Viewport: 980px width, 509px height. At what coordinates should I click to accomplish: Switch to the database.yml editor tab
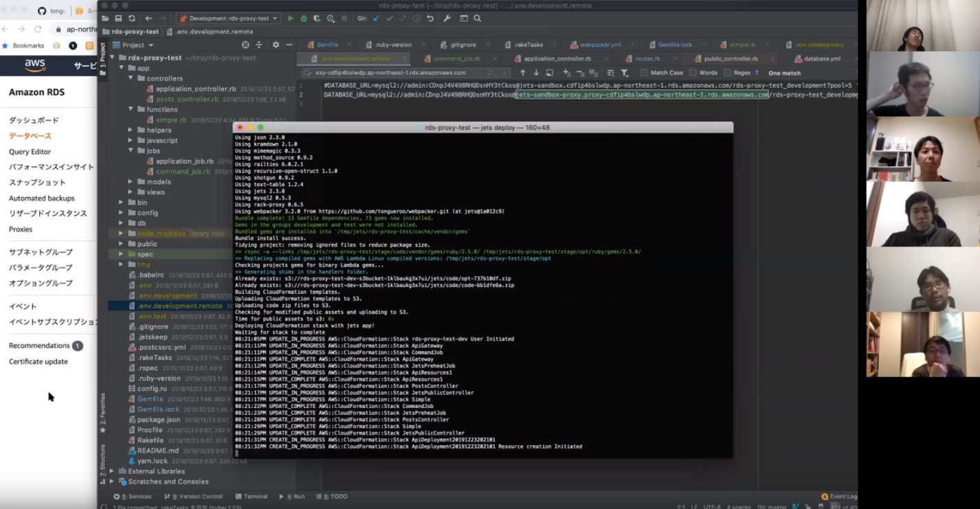point(821,59)
